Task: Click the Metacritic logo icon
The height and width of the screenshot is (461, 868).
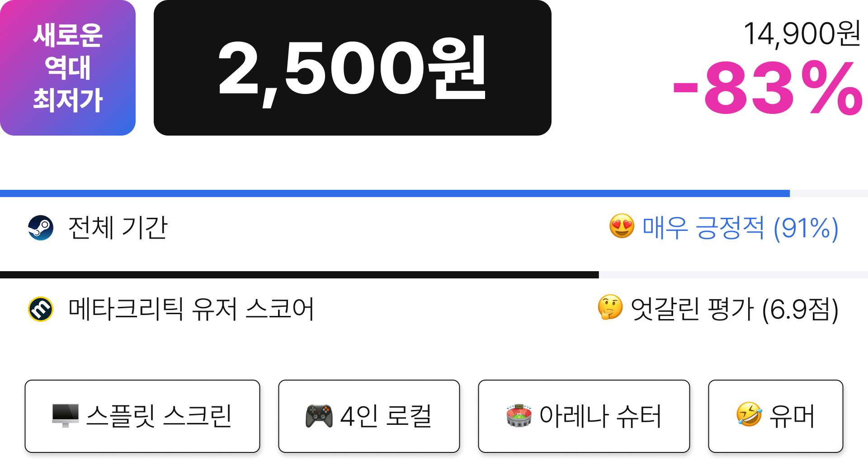Action: 41,309
